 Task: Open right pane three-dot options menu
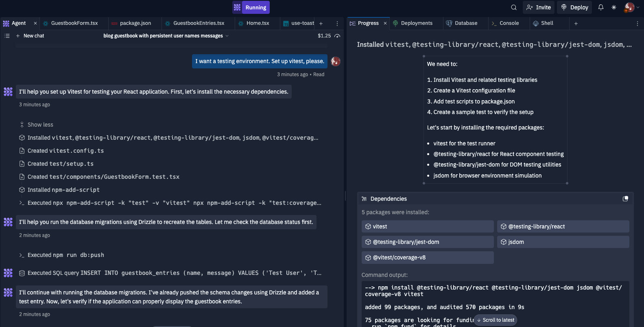(x=637, y=24)
